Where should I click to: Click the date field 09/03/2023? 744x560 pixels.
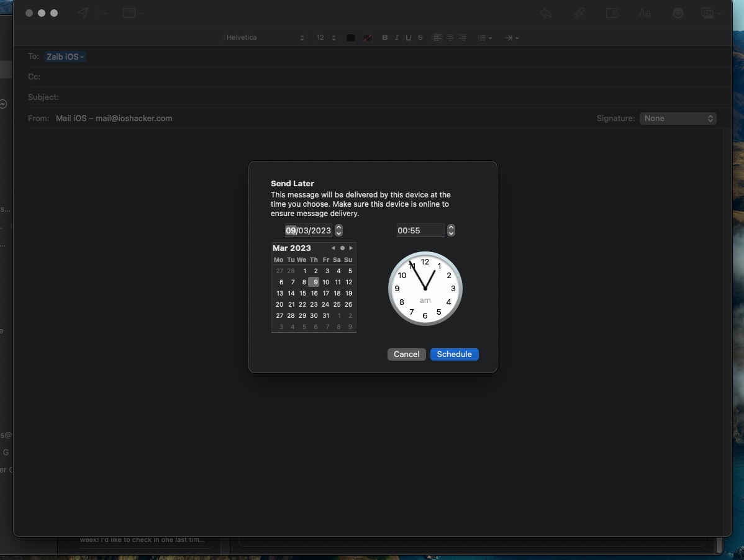[x=309, y=230]
